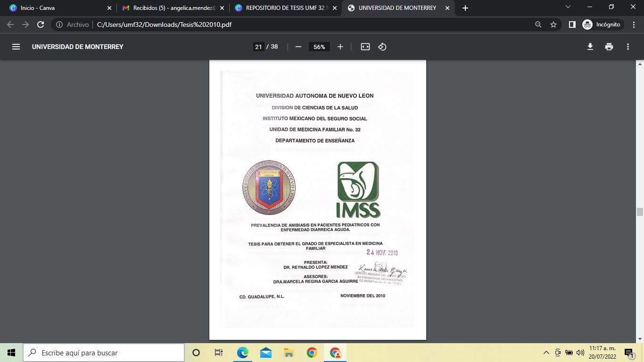Click the text DEPARTAMENTO DE ENSEÑANZA
The width and height of the screenshot is (644, 362).
tap(315, 140)
